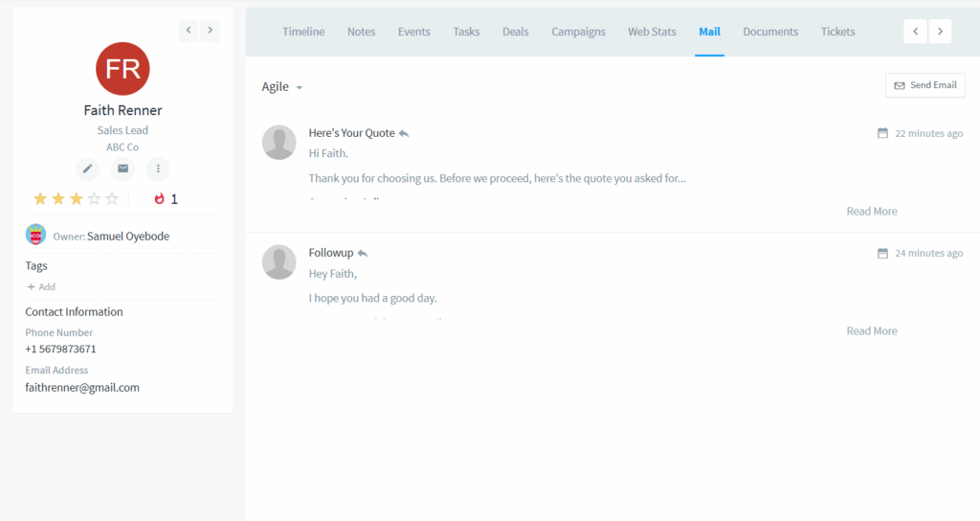Screen dimensions: 980x521
Task: Open the three-dot more options icon
Action: pos(158,170)
